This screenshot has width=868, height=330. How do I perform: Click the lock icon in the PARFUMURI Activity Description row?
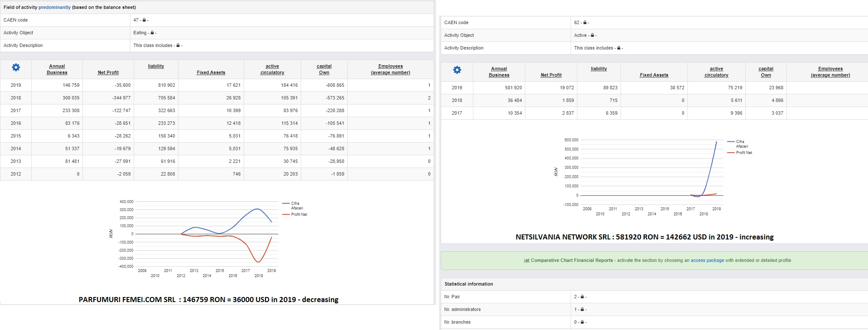178,45
